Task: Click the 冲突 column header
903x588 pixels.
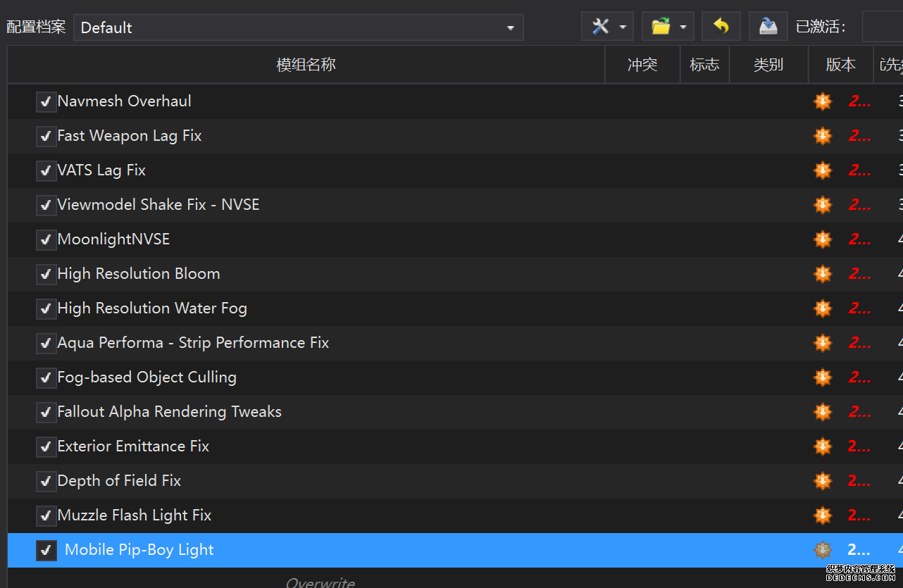Action: [x=642, y=65]
